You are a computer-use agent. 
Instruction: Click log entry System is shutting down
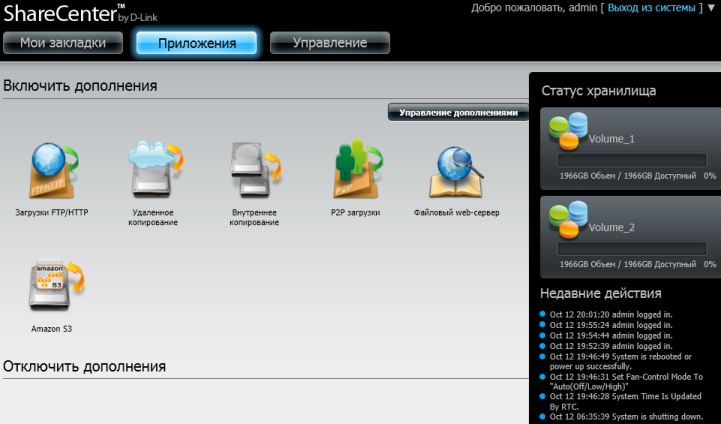tap(626, 417)
